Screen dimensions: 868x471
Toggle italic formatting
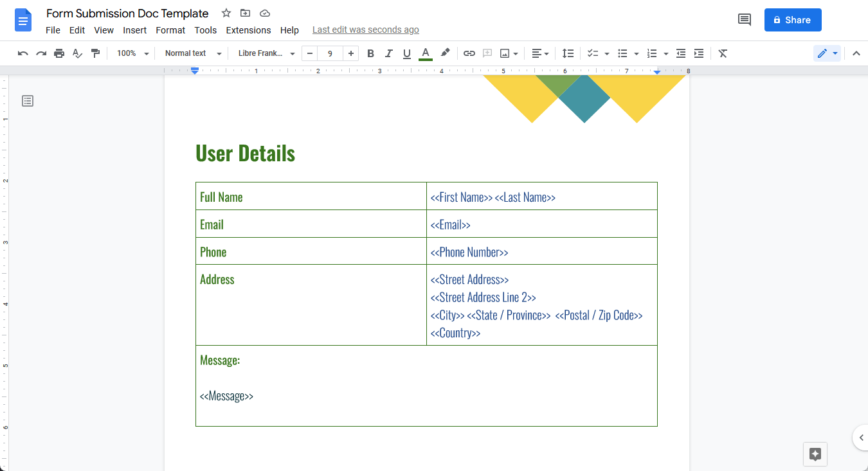[388, 53]
